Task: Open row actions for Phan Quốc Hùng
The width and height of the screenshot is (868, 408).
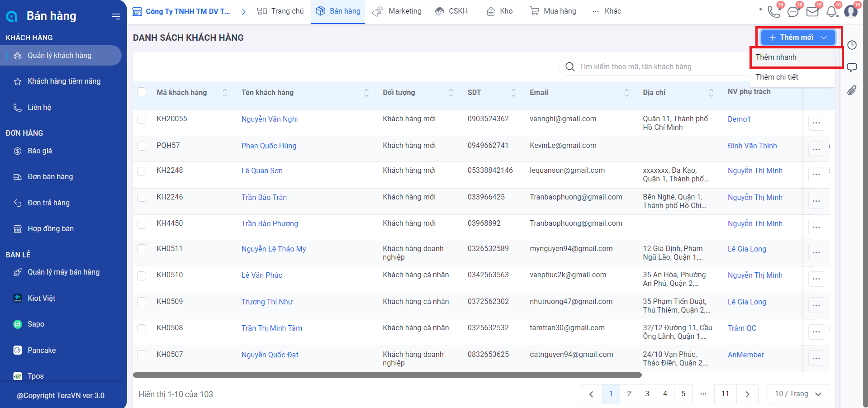Action: (816, 149)
